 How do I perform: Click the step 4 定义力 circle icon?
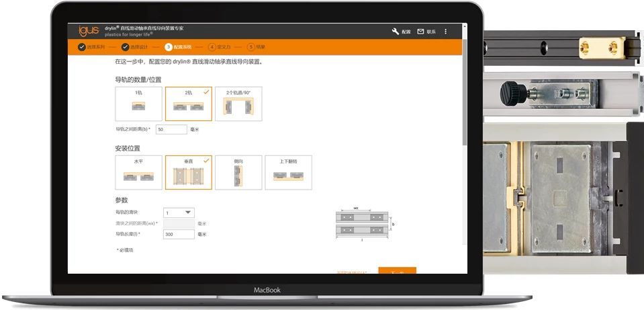[212, 47]
